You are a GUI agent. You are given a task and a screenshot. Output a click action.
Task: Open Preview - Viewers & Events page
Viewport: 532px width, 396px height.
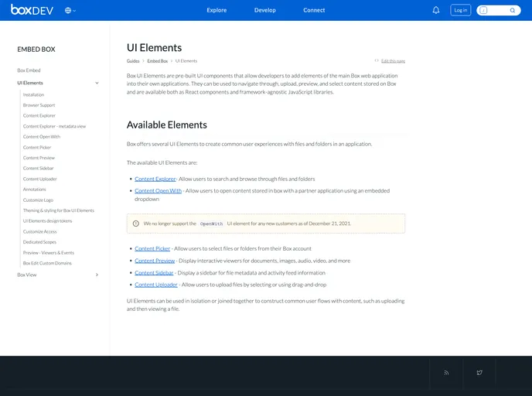click(x=49, y=253)
